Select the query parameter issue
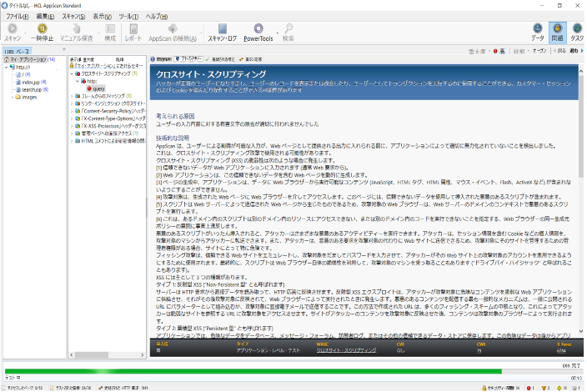The image size is (587, 392). point(96,88)
